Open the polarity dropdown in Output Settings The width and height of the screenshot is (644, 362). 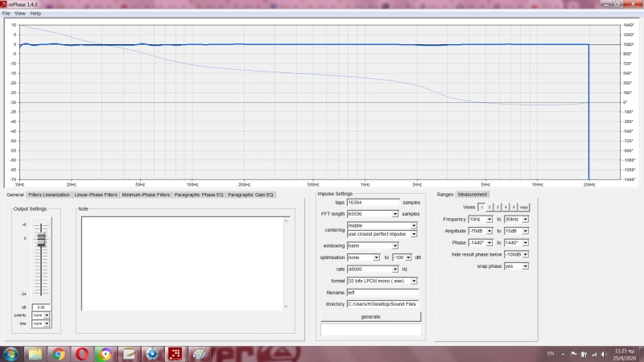(x=40, y=315)
